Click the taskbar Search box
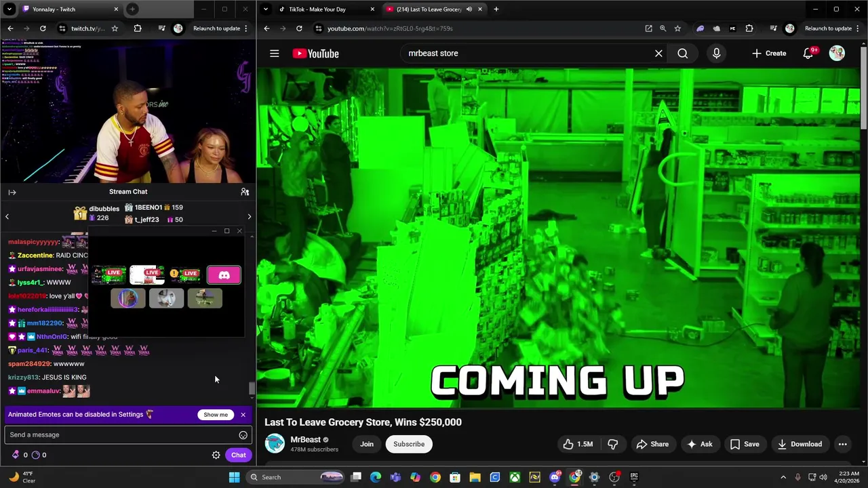Viewport: 868px width, 488px height. coord(295,477)
